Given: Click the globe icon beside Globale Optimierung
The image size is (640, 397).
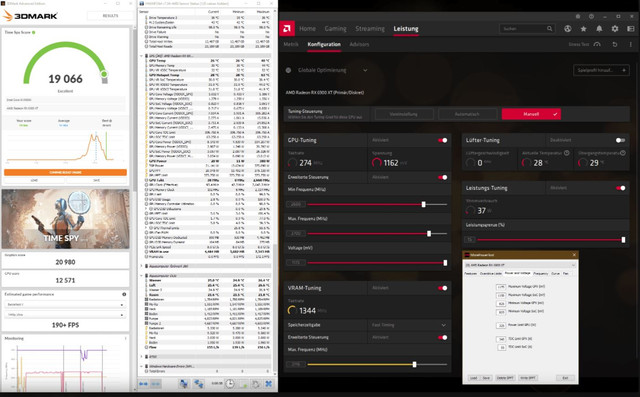Looking at the screenshot, I should pyautogui.click(x=288, y=70).
